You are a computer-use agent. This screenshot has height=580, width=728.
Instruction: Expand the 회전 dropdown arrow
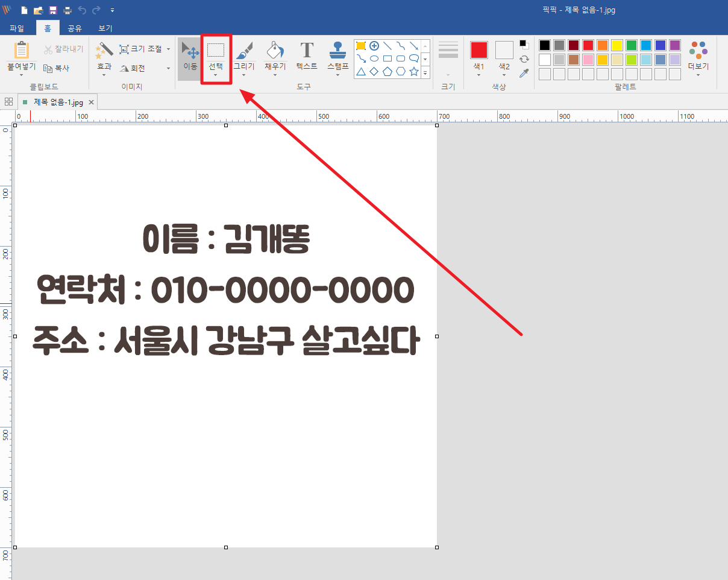[168, 69]
